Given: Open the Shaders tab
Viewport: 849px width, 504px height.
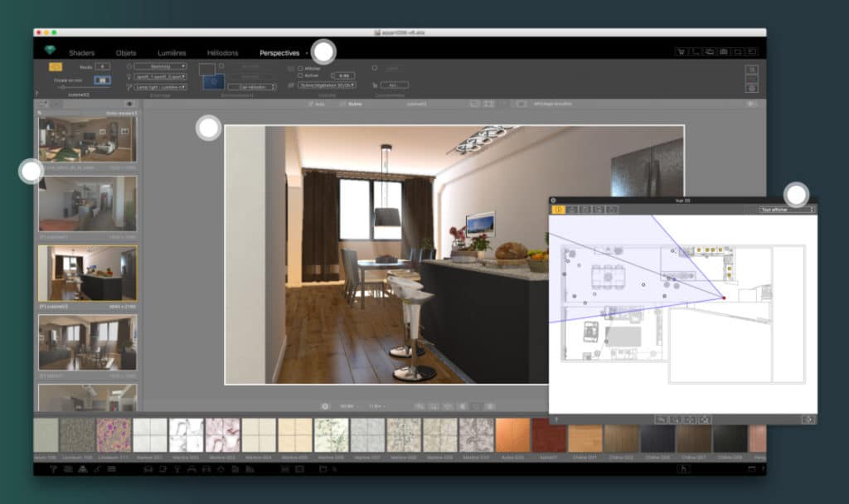Looking at the screenshot, I should coord(82,53).
